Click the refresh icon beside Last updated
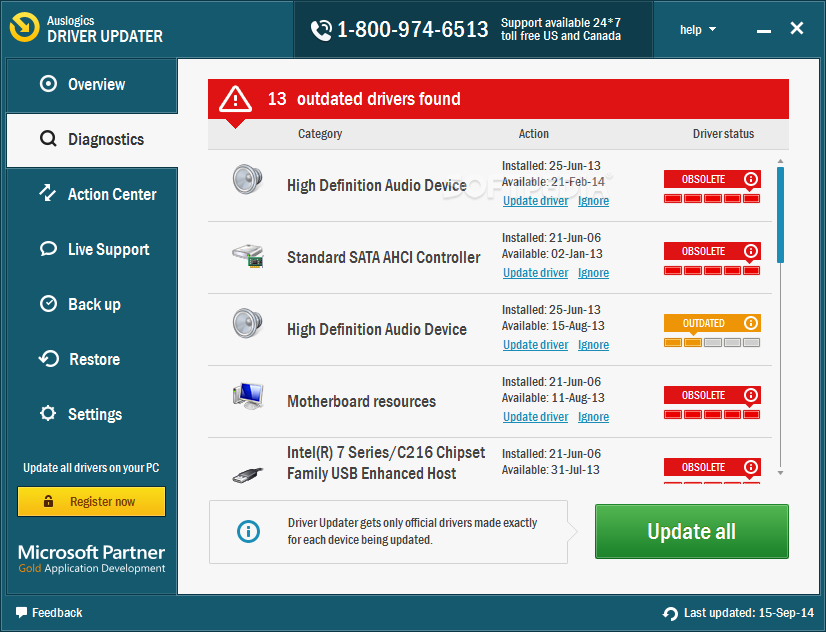 click(x=670, y=614)
